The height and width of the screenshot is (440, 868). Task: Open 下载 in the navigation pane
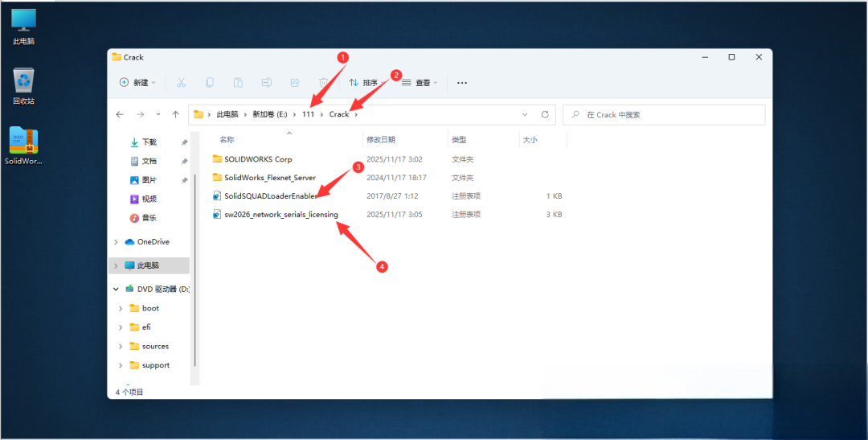[149, 142]
